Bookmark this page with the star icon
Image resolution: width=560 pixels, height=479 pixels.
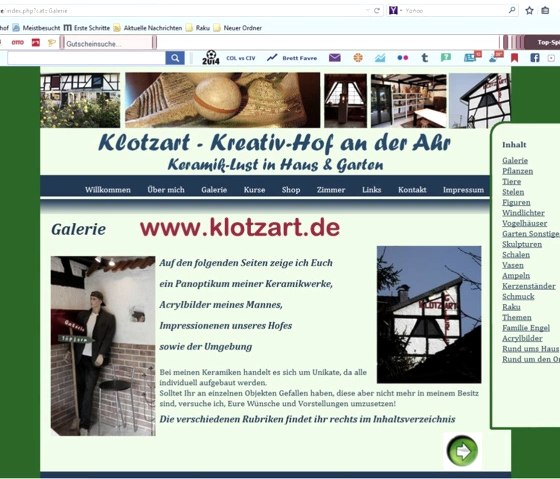click(x=529, y=11)
